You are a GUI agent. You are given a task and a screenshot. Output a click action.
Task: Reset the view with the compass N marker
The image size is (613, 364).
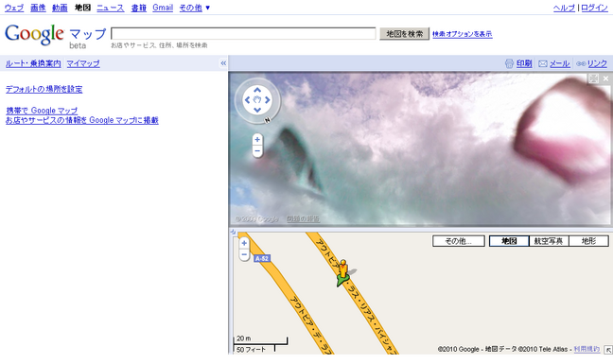click(x=268, y=120)
